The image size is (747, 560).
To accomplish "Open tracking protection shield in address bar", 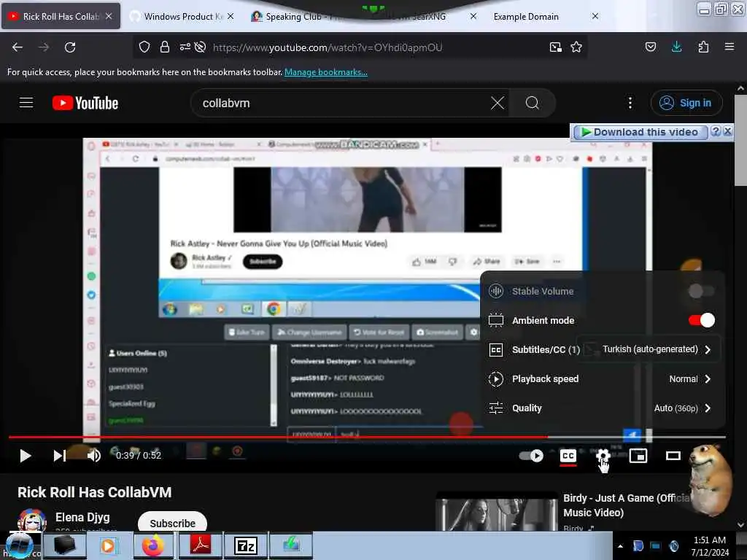I will coord(144,47).
